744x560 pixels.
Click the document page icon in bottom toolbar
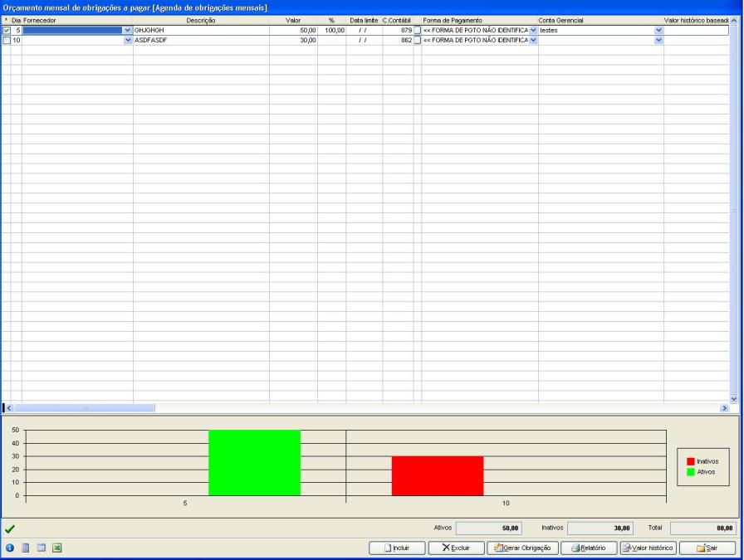pos(26,548)
